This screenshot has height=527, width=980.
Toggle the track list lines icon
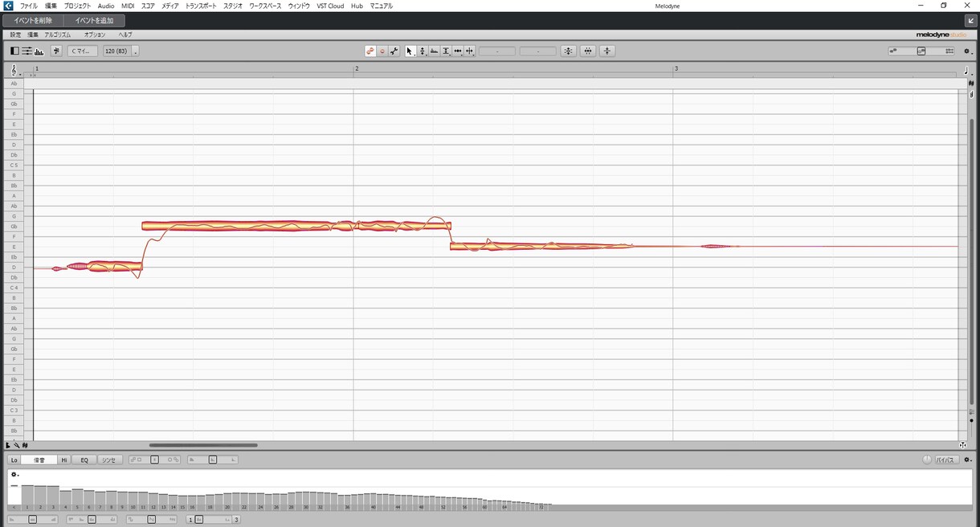click(x=27, y=51)
